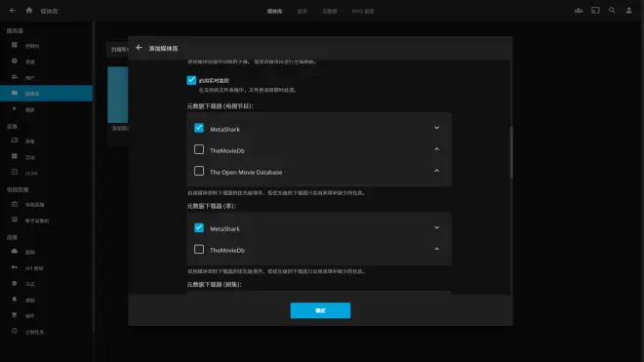Open the SyncPlay group icon

579,11
